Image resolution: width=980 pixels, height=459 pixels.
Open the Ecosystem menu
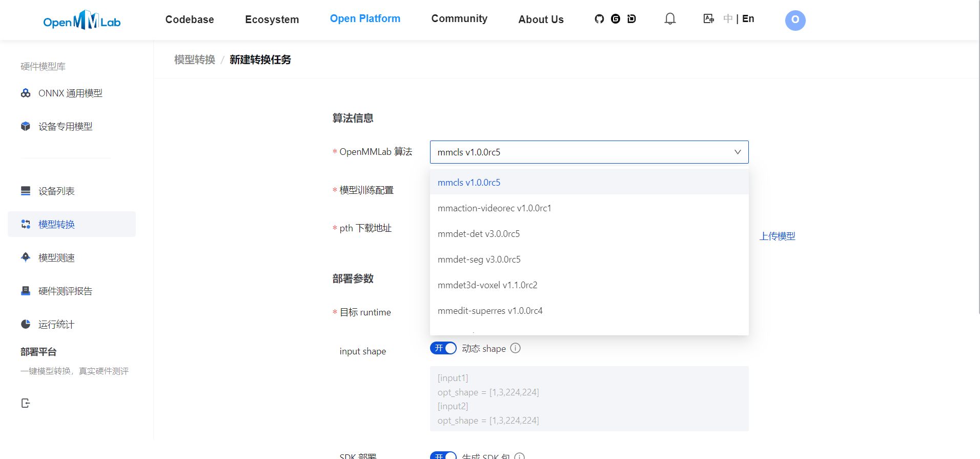272,19
